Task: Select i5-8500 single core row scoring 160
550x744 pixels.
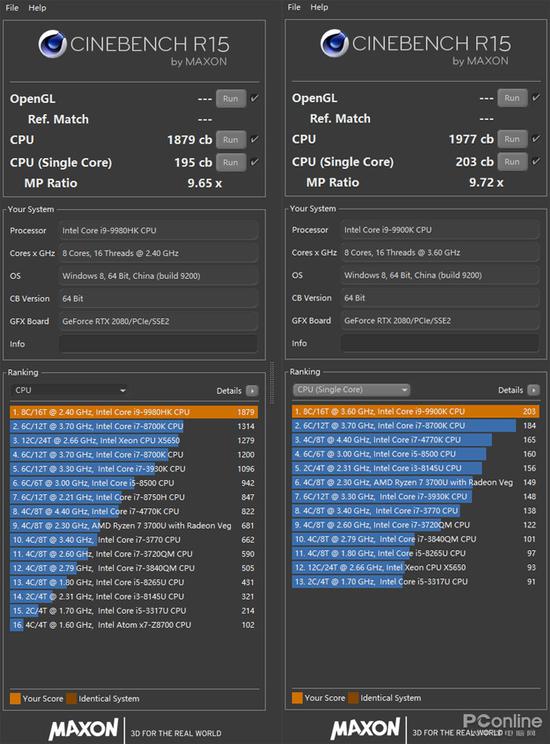Action: click(416, 454)
